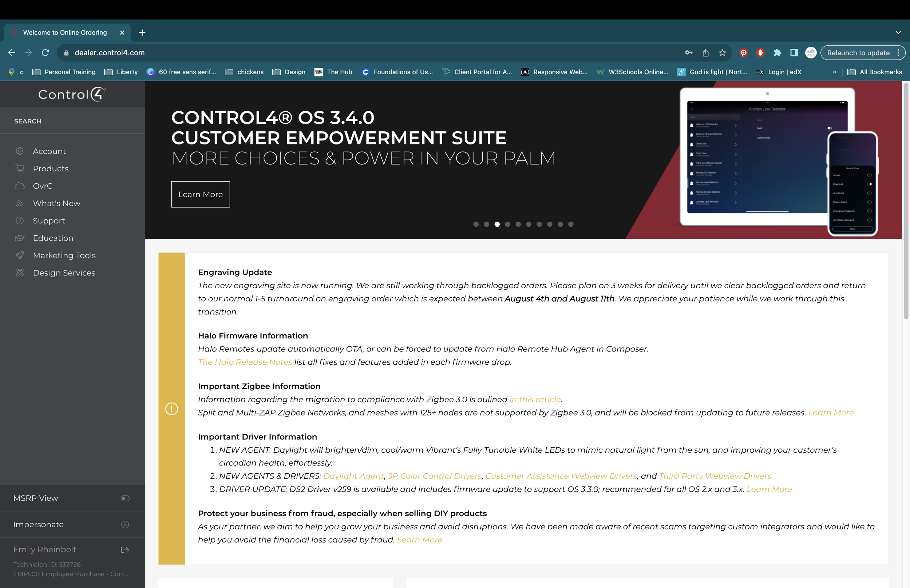Toggle the MSRP View switch
Screen dimensions: 910x588
point(125,498)
